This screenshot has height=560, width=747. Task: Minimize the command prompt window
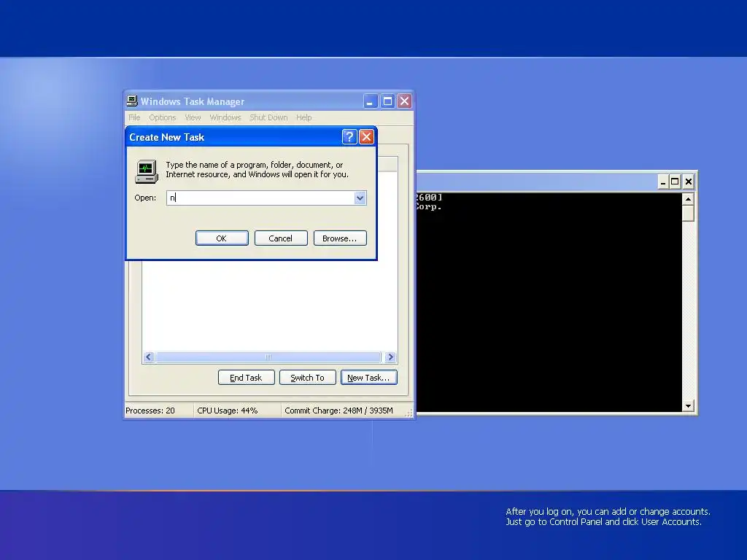point(662,182)
